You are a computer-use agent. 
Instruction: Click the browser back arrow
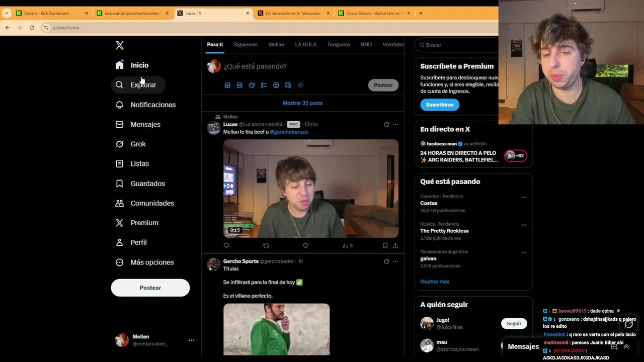point(8,28)
